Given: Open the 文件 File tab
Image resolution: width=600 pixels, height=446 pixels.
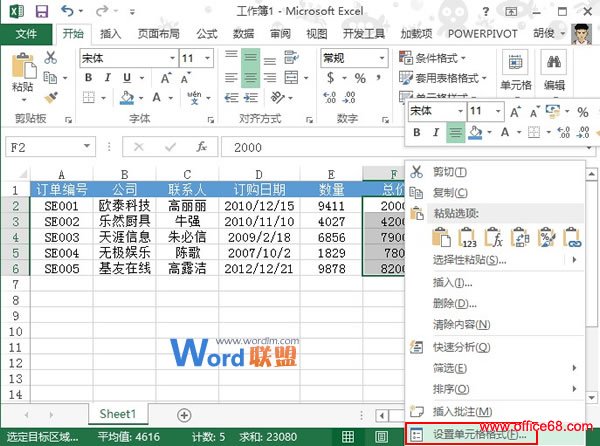Looking at the screenshot, I should pyautogui.click(x=26, y=34).
